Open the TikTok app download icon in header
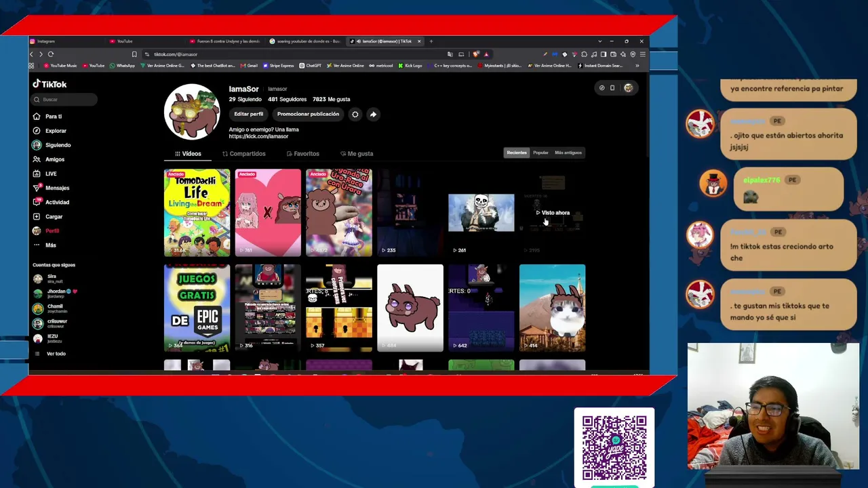This screenshot has width=868, height=488. click(x=601, y=88)
